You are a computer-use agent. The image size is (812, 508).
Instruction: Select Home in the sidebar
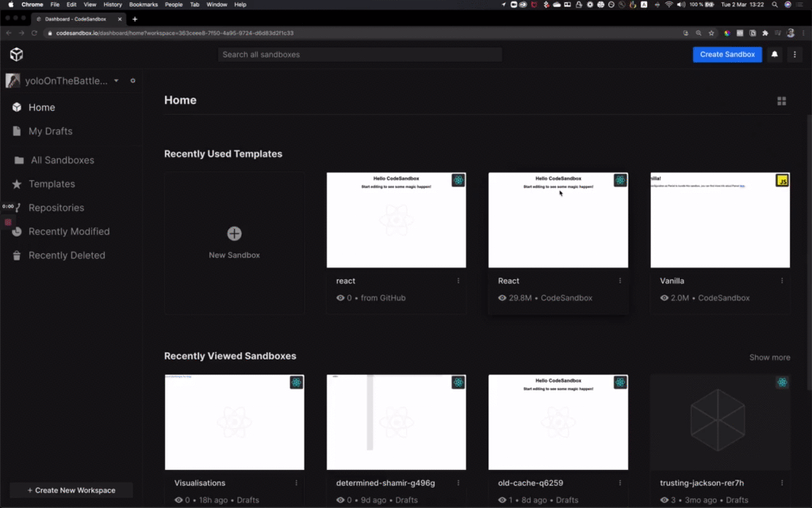tap(44, 107)
